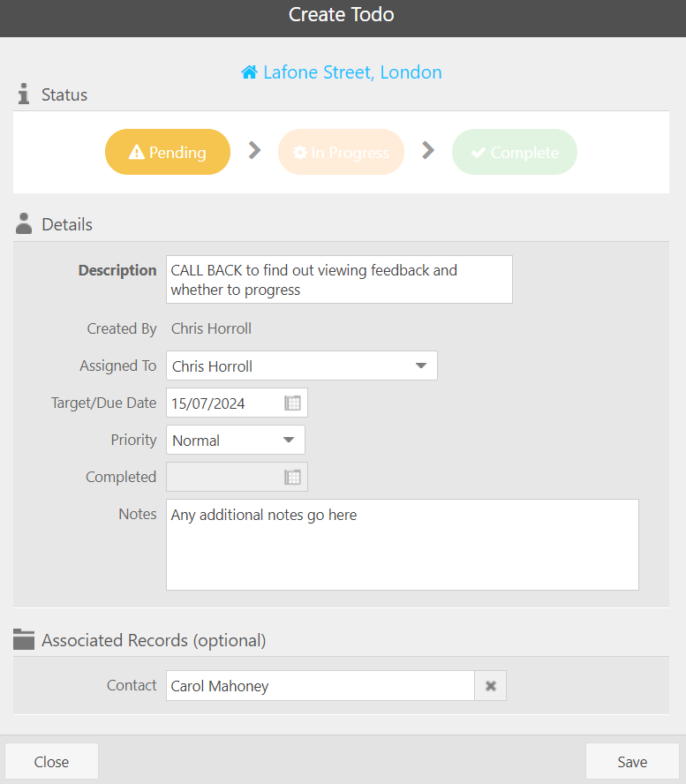This screenshot has height=784, width=686.
Task: Set status to Pending
Action: click(168, 152)
